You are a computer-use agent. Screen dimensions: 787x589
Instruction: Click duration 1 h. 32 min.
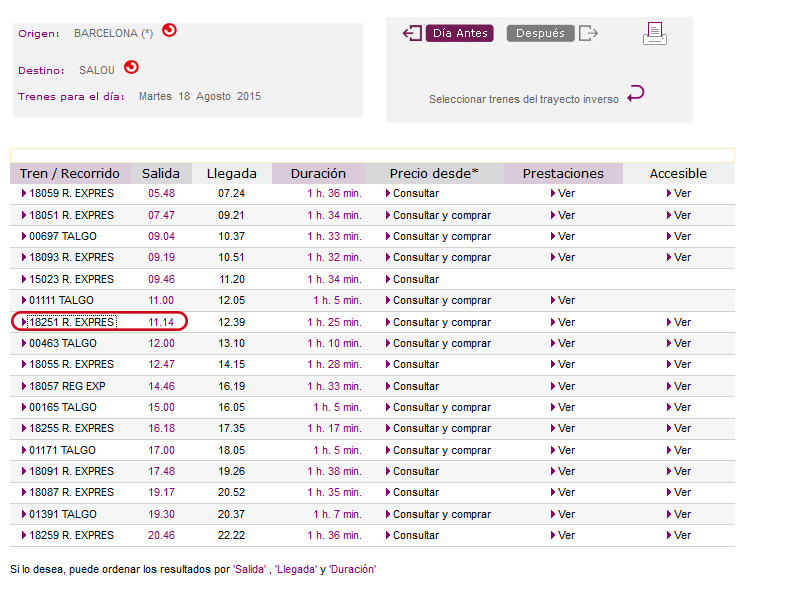pyautogui.click(x=334, y=257)
